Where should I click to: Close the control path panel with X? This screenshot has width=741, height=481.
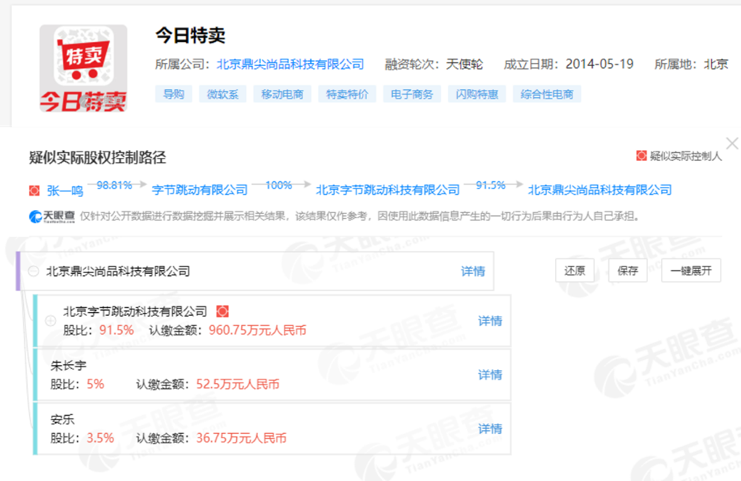click(x=732, y=143)
